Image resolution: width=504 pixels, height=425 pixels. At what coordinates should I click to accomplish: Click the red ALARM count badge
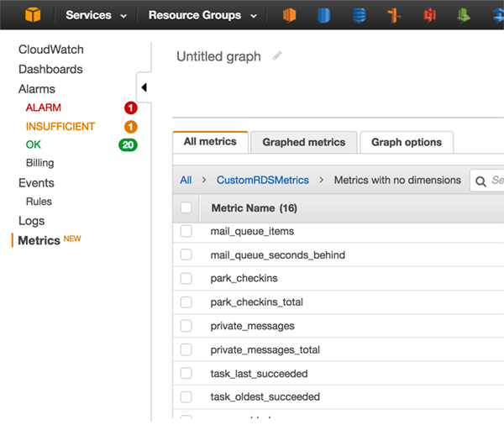point(131,108)
